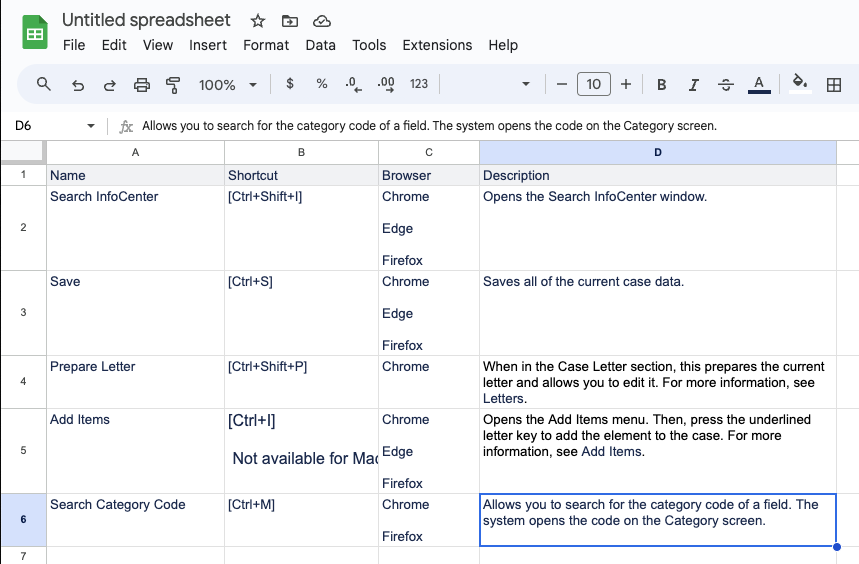Click the search menus magnifier icon
The image size is (859, 564).
(43, 85)
